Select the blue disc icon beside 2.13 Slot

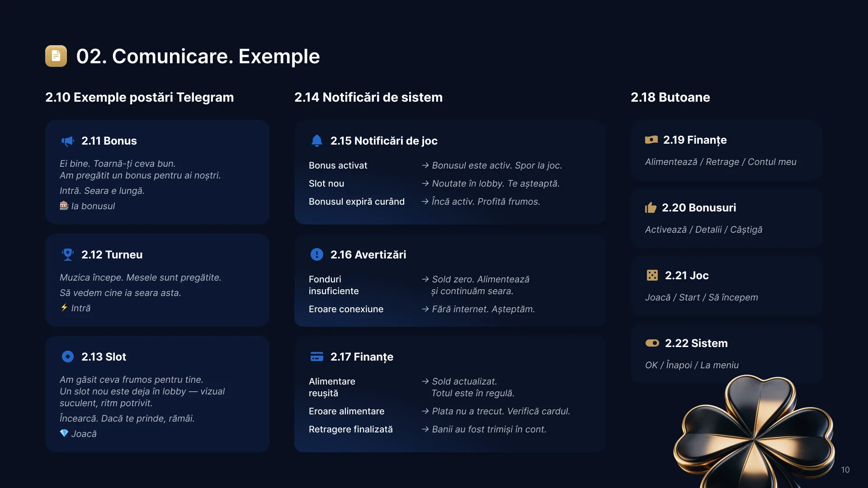[x=68, y=357]
